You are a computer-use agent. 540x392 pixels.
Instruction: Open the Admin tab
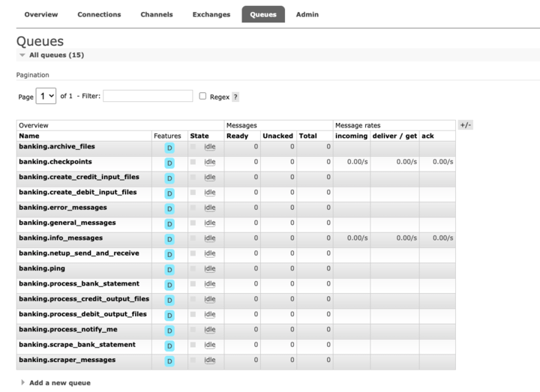click(307, 14)
